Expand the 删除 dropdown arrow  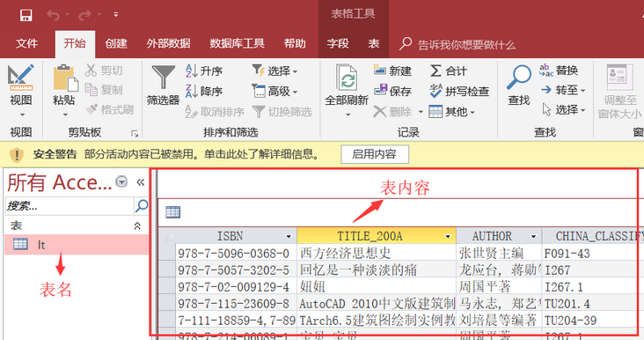[421, 111]
